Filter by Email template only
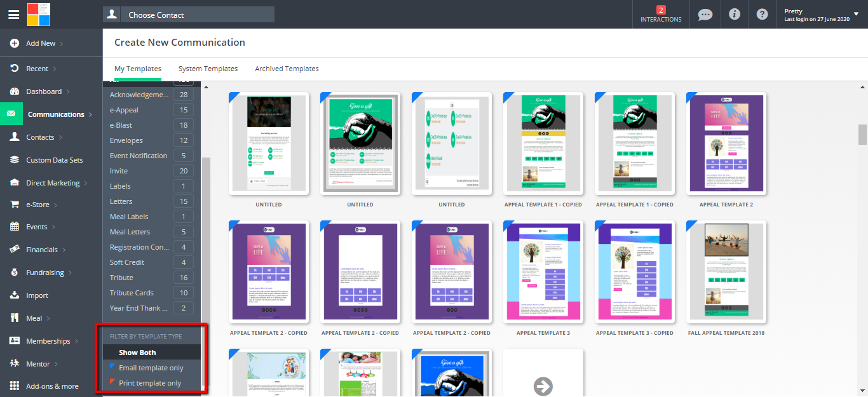Image resolution: width=868 pixels, height=397 pixels. coord(151,368)
